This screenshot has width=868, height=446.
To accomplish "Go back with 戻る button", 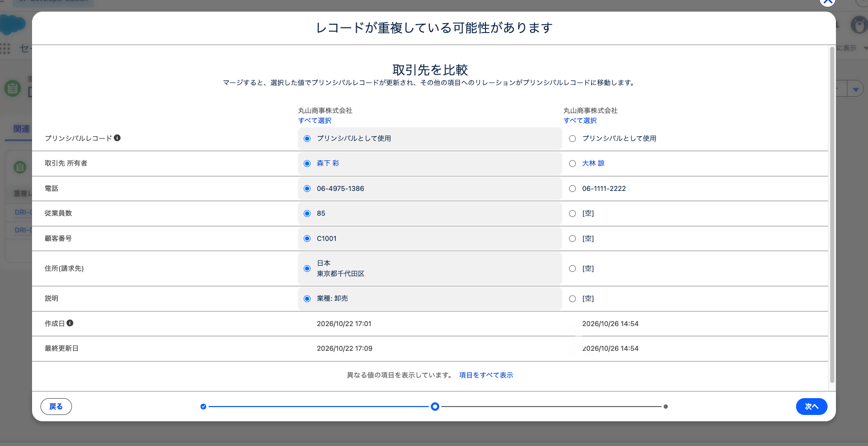I will 56,407.
